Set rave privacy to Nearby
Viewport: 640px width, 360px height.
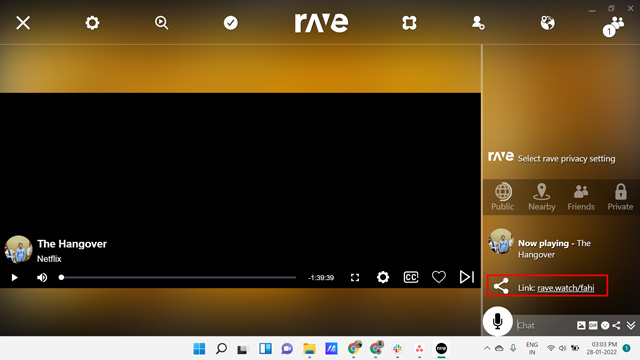[x=542, y=197]
